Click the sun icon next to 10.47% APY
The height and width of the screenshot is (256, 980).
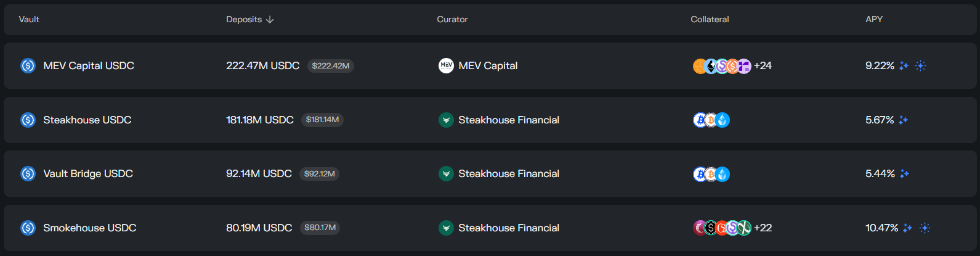(925, 228)
